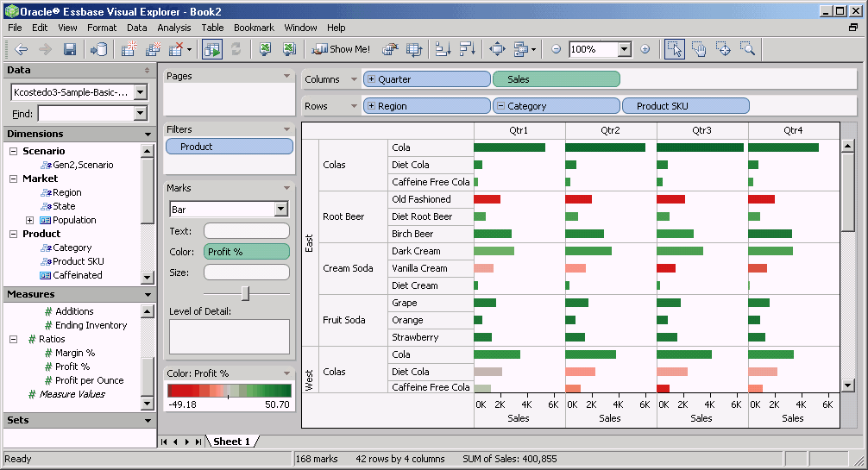Select the Product SKU dimension item
Screen dimensions: 868x470
[78, 261]
